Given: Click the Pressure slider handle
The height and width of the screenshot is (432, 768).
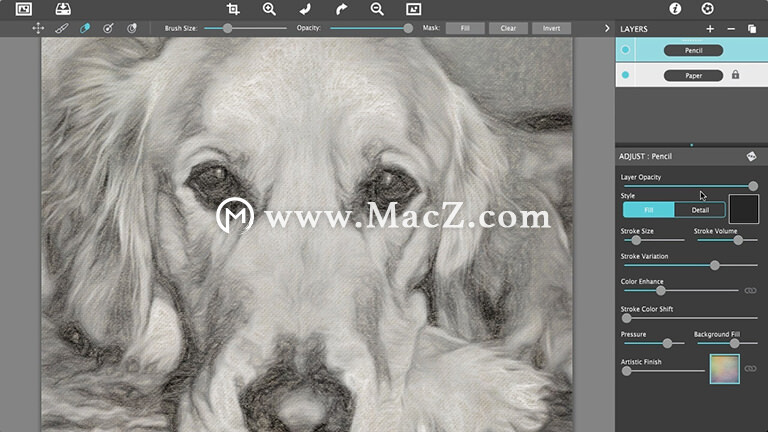Looking at the screenshot, I should tap(667, 343).
